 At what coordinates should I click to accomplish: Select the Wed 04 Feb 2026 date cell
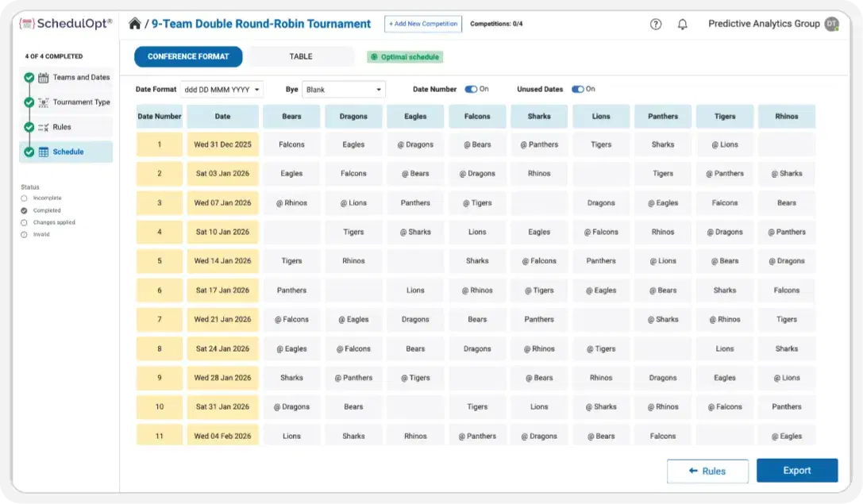[x=222, y=436]
